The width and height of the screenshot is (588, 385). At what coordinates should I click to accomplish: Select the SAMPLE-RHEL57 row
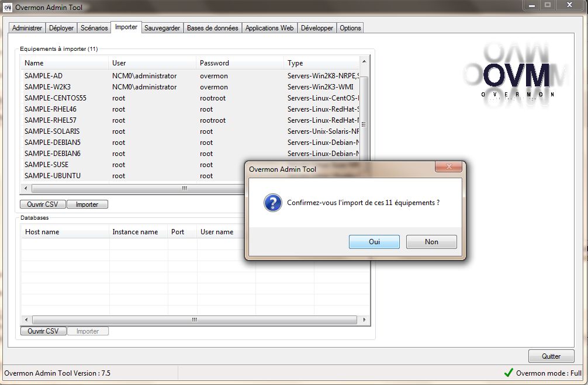click(x=190, y=120)
